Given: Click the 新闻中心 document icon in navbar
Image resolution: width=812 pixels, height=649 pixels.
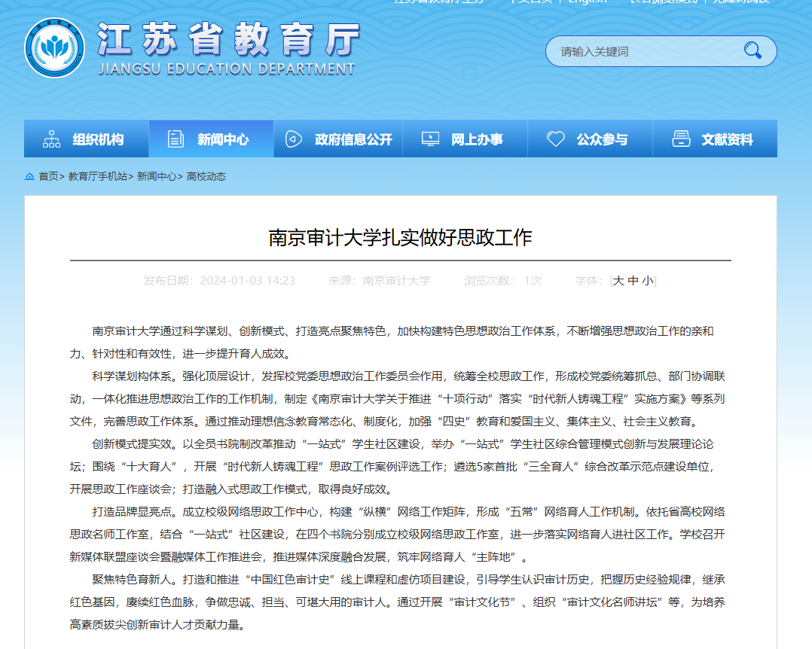Looking at the screenshot, I should (176, 139).
